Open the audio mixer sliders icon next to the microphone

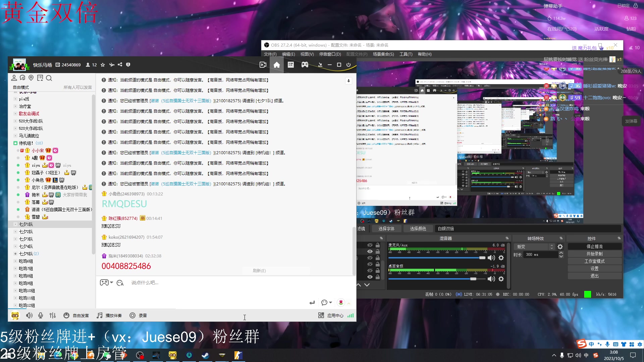tap(53, 315)
